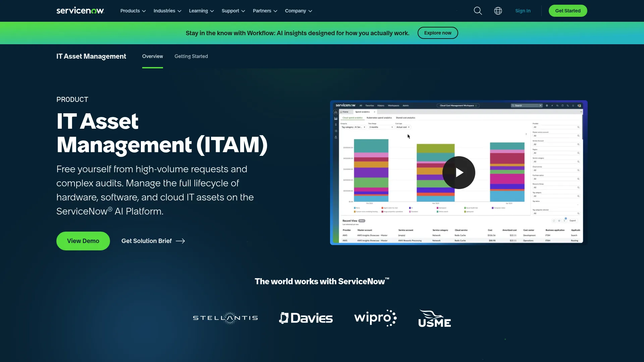Expand the Products menu
The width and height of the screenshot is (644, 362).
[x=133, y=11]
